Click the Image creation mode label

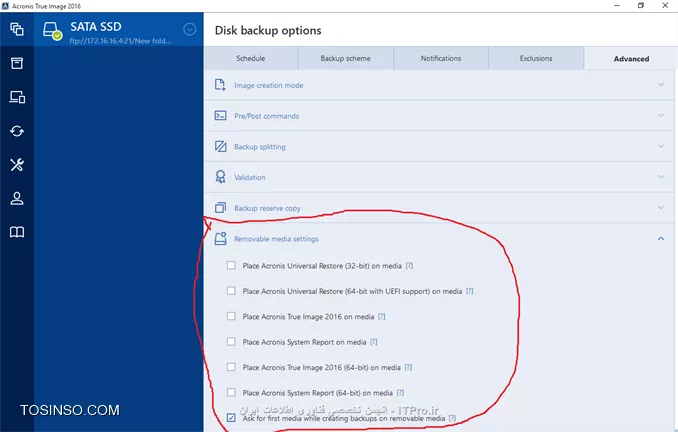[269, 85]
